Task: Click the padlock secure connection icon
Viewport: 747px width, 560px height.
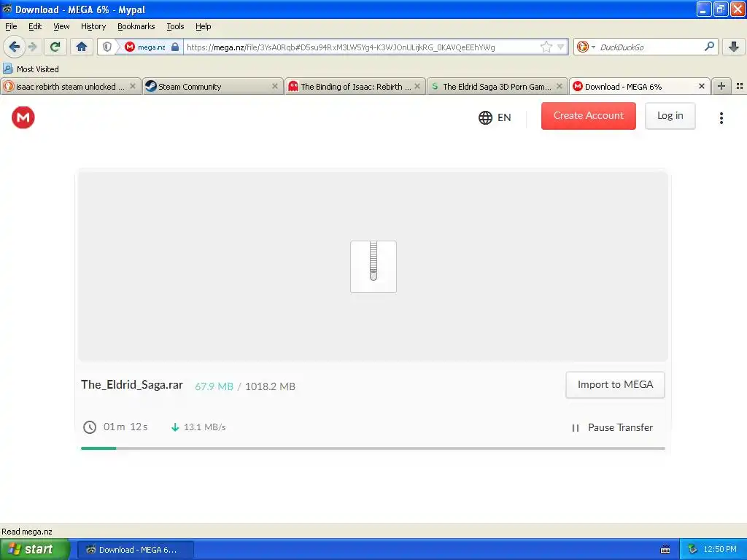Action: click(175, 47)
